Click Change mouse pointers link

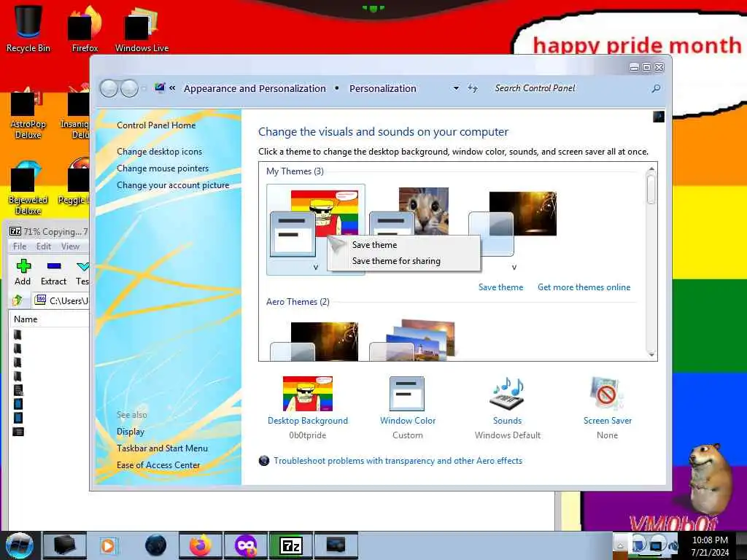(163, 168)
